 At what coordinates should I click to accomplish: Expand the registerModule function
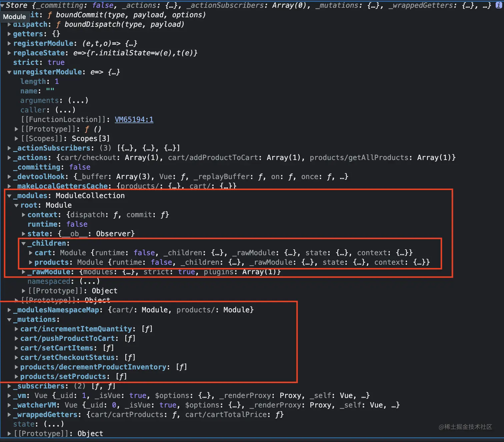9,43
